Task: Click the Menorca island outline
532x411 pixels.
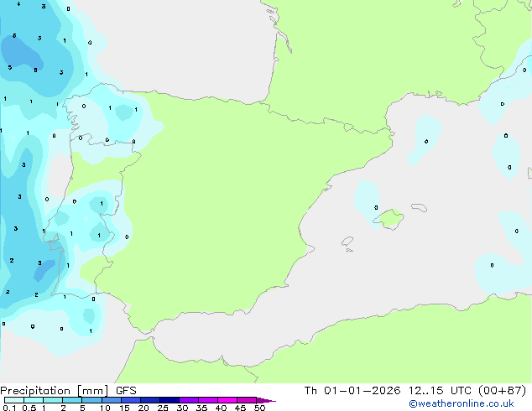Action: pyautogui.click(x=420, y=207)
